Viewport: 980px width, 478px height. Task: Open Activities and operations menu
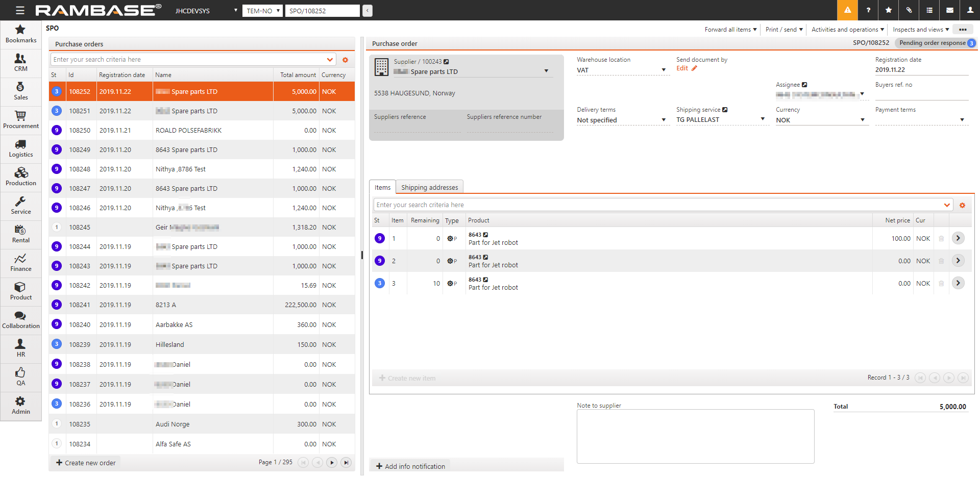pyautogui.click(x=847, y=30)
